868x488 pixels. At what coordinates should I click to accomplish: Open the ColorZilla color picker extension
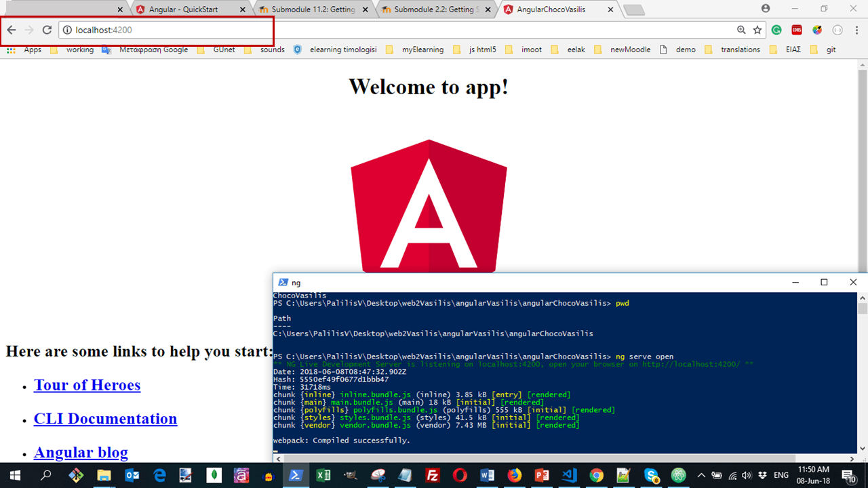(x=816, y=30)
